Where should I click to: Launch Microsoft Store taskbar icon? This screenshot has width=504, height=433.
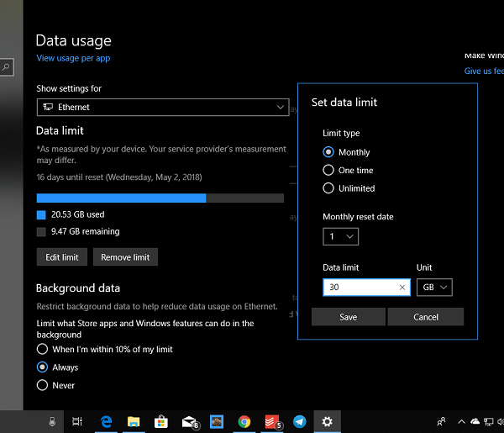pyautogui.click(x=161, y=421)
